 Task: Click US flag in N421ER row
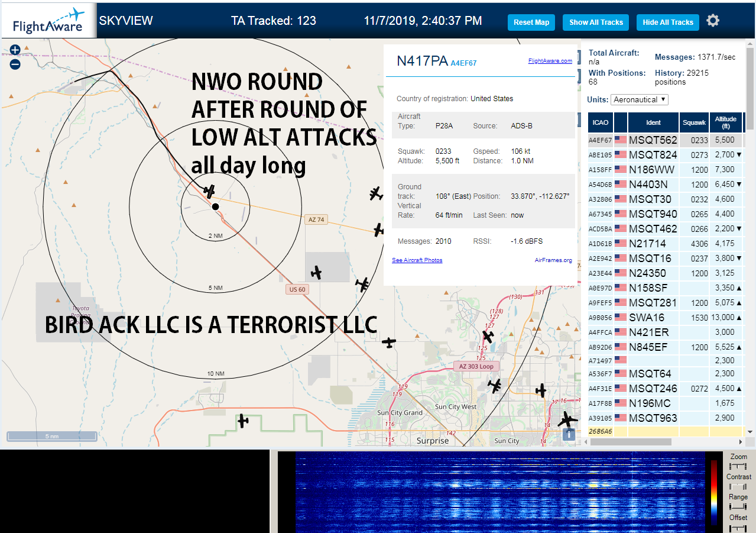(621, 332)
